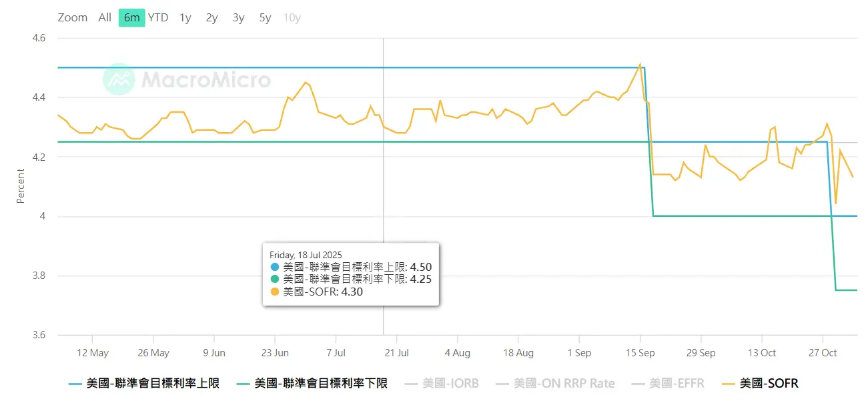Choose the 3y zoom option

pyautogui.click(x=238, y=18)
